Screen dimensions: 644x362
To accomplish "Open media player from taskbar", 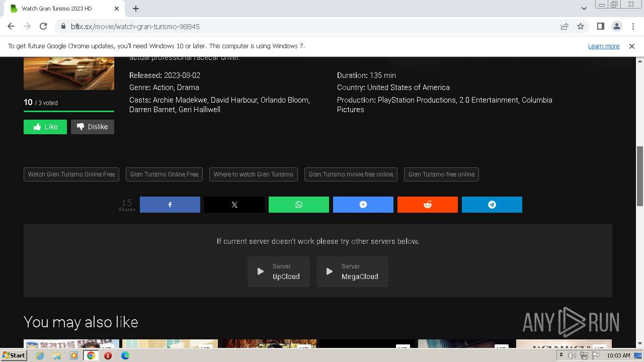I will click(x=74, y=355).
